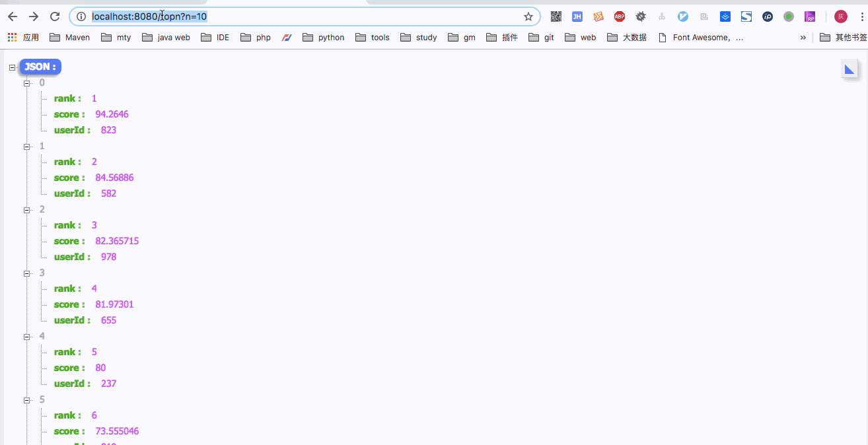The width and height of the screenshot is (868, 445).
Task: Go back to previous page
Action: [x=13, y=17]
